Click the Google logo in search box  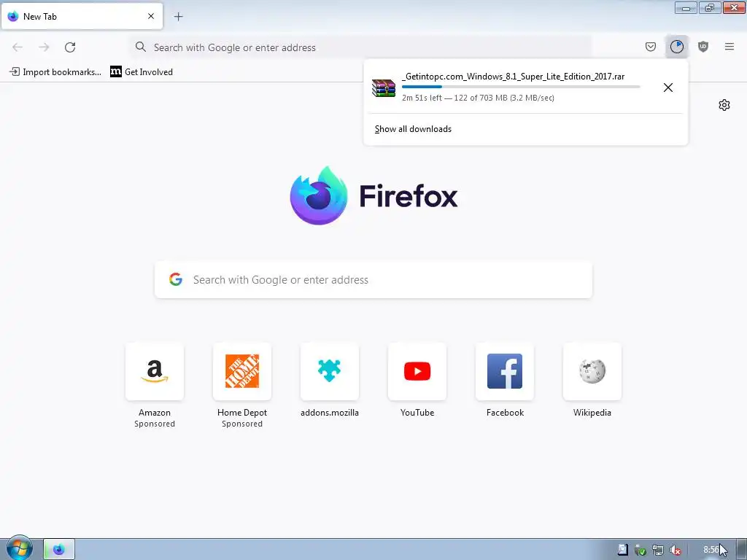[176, 279]
